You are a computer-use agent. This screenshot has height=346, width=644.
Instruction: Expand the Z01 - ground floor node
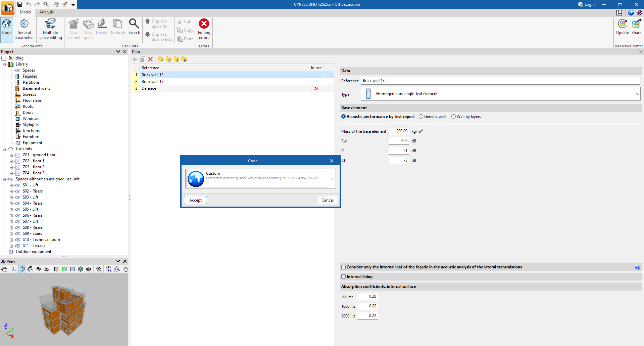[x=11, y=155]
